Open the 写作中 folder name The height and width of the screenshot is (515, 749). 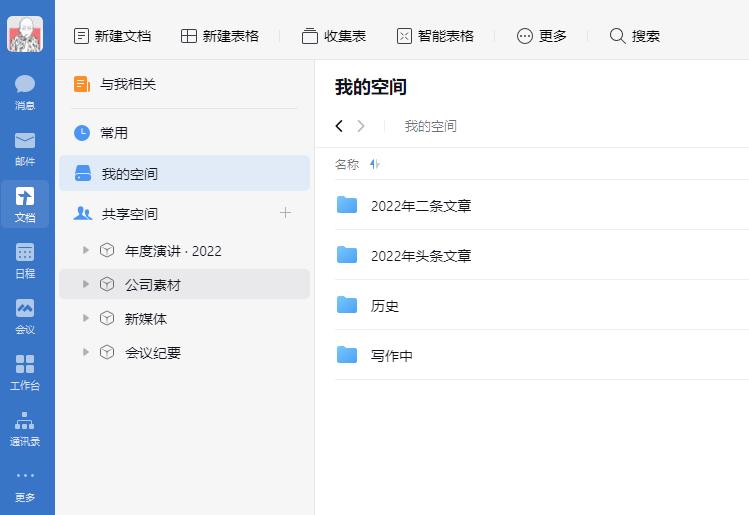click(x=392, y=356)
